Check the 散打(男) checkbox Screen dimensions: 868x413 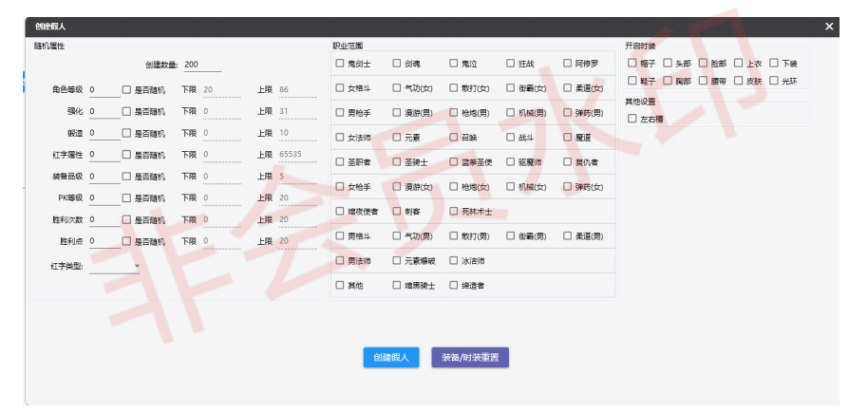454,235
